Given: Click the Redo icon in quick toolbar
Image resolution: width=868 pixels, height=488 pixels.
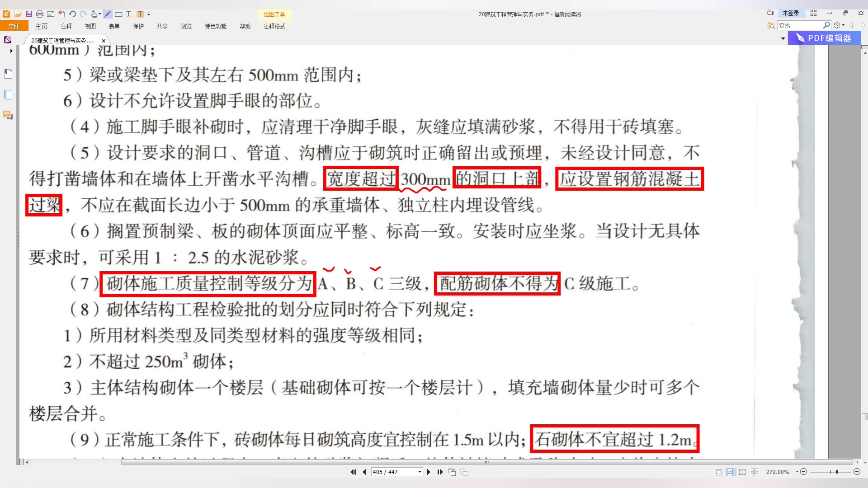Looking at the screenshot, I should 83,14.
